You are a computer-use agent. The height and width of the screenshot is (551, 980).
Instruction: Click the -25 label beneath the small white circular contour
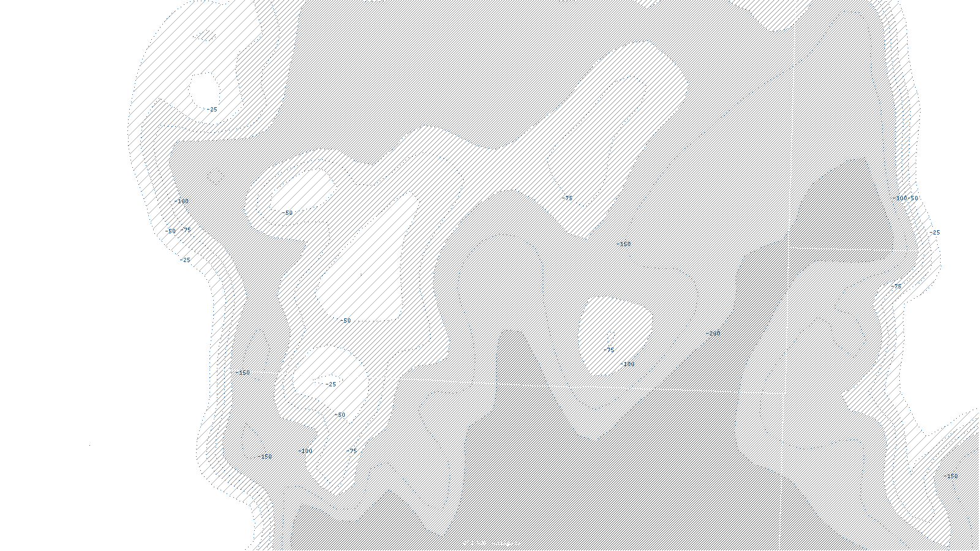click(211, 110)
